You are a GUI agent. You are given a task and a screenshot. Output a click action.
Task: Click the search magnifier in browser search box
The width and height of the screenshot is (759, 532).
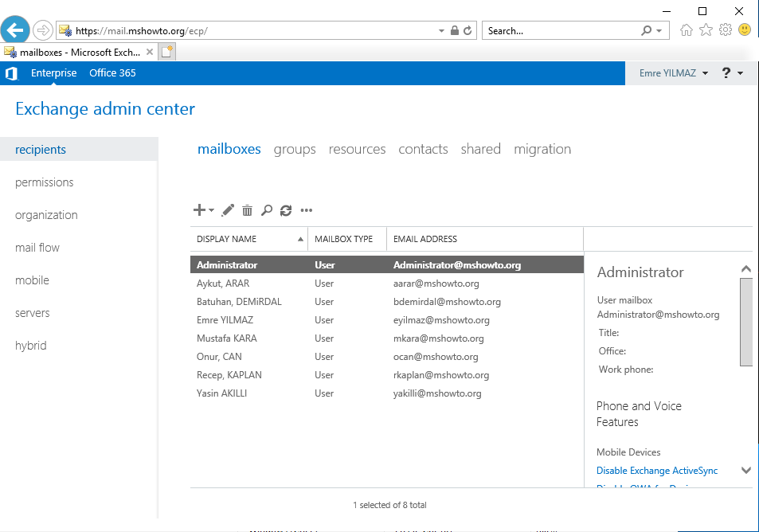tap(646, 30)
